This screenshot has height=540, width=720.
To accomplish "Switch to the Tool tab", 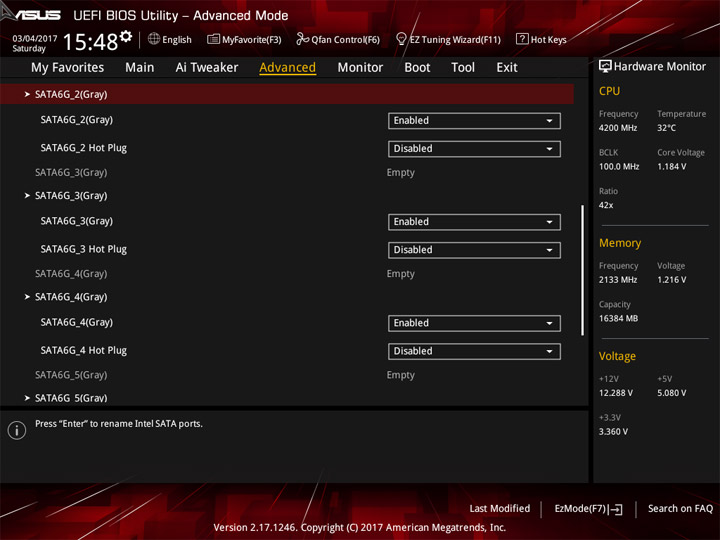I will click(x=463, y=68).
